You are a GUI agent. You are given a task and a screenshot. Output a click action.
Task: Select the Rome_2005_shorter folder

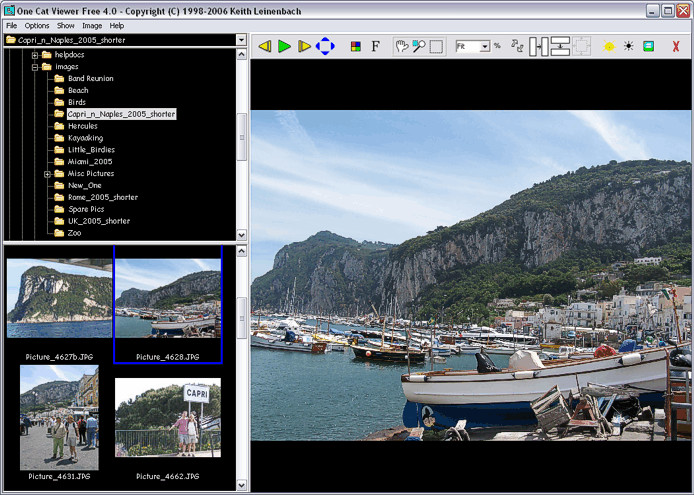(103, 197)
